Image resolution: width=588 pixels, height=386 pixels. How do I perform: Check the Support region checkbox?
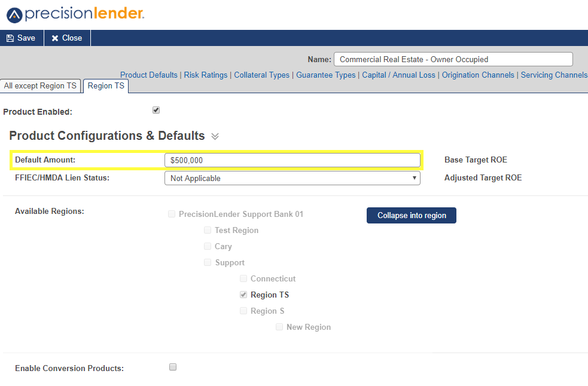[x=208, y=262]
